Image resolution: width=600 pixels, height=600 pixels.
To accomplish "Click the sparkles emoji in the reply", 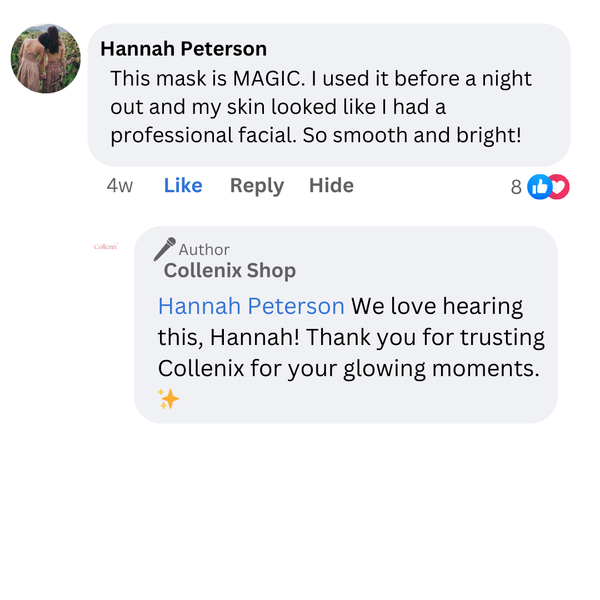I will (x=168, y=399).
